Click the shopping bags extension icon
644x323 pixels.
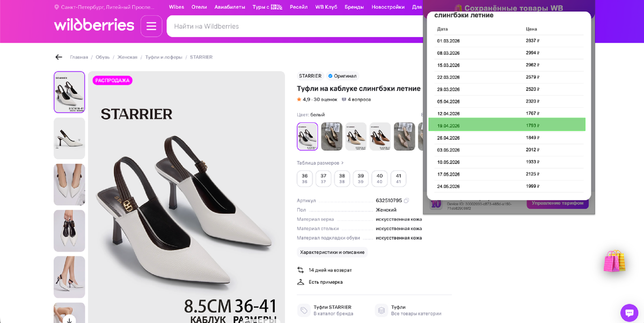[614, 261]
